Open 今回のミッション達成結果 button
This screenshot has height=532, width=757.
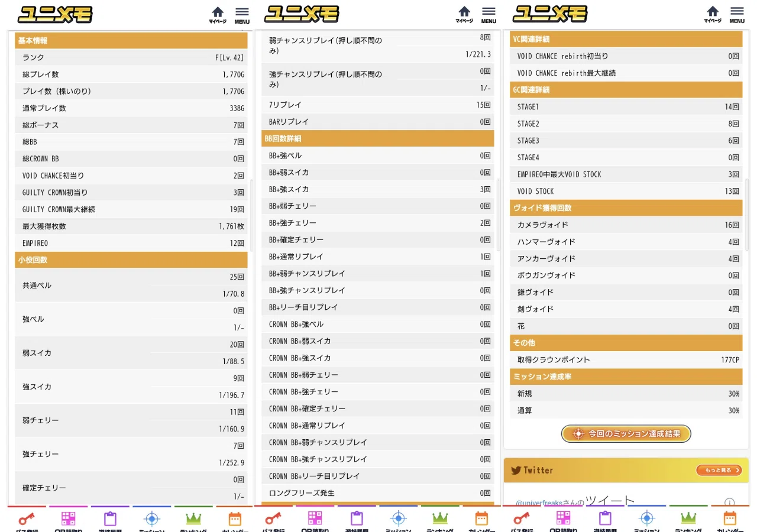(626, 433)
